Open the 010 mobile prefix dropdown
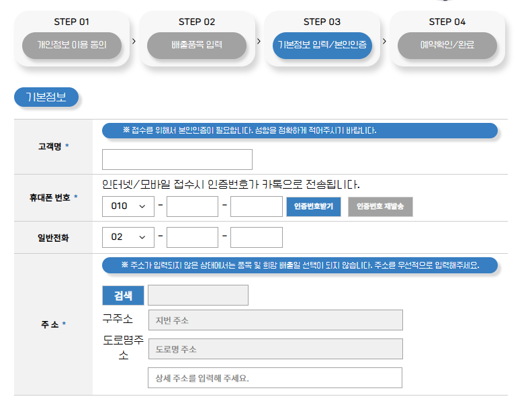This screenshot has width=532, height=411. (x=128, y=206)
